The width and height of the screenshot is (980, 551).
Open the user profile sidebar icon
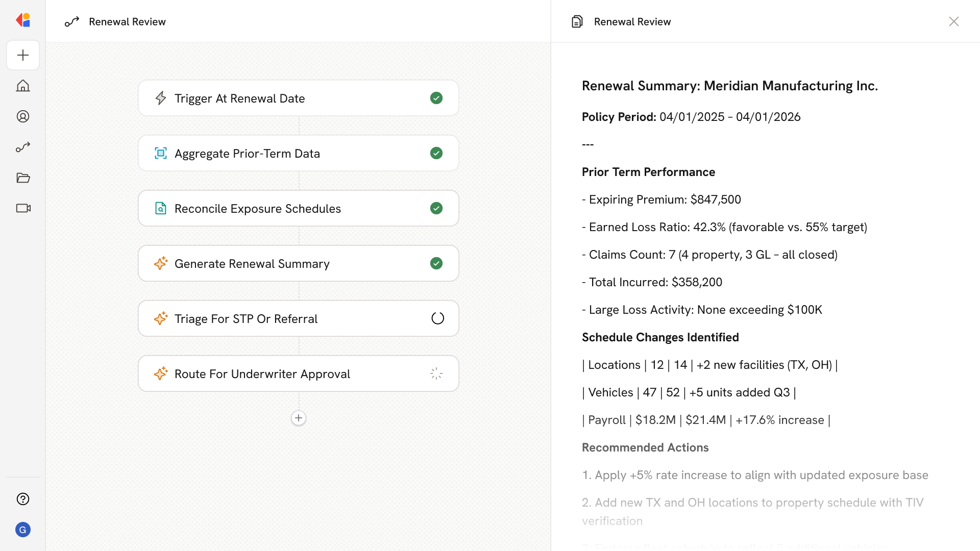click(x=23, y=116)
